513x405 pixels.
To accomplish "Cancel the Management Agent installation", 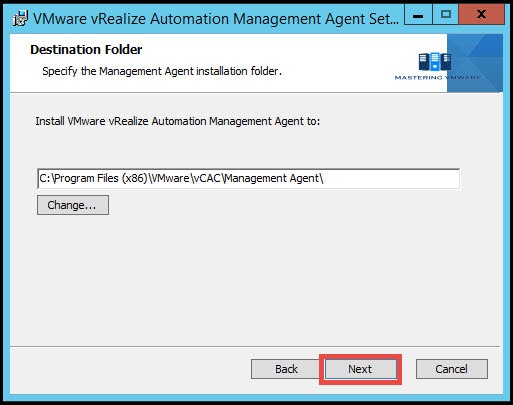I will click(452, 369).
